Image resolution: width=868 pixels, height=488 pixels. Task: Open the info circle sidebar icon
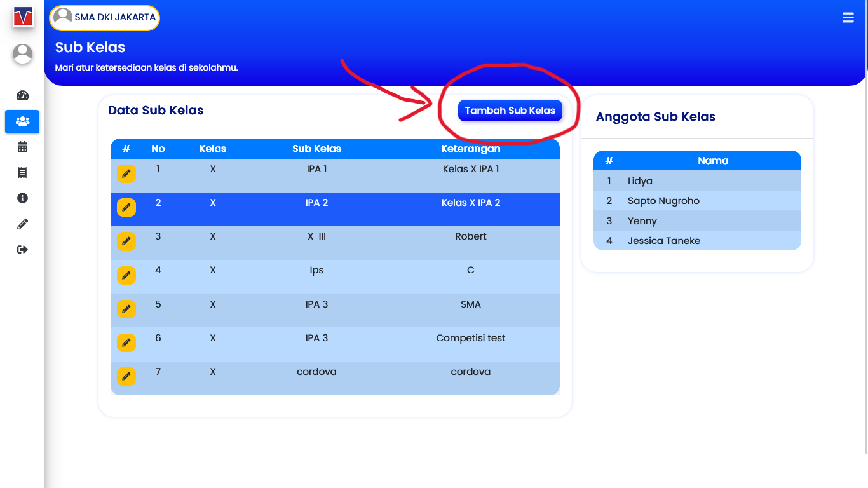tap(22, 198)
